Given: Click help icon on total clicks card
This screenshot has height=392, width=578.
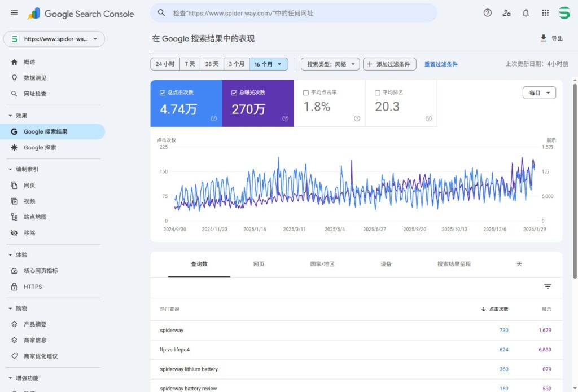Looking at the screenshot, I should click(x=214, y=118).
